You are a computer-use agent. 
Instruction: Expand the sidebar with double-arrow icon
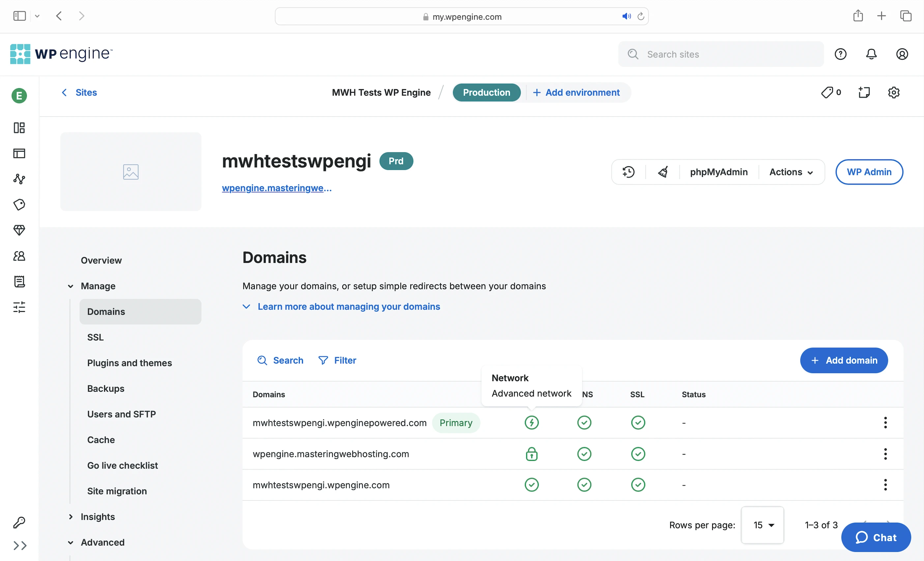[x=20, y=545]
